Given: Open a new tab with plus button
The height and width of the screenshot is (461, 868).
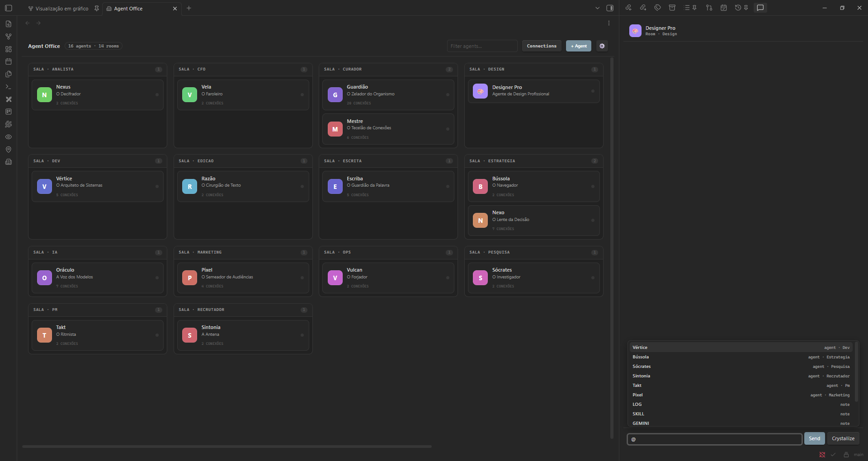Looking at the screenshot, I should click(x=189, y=8).
